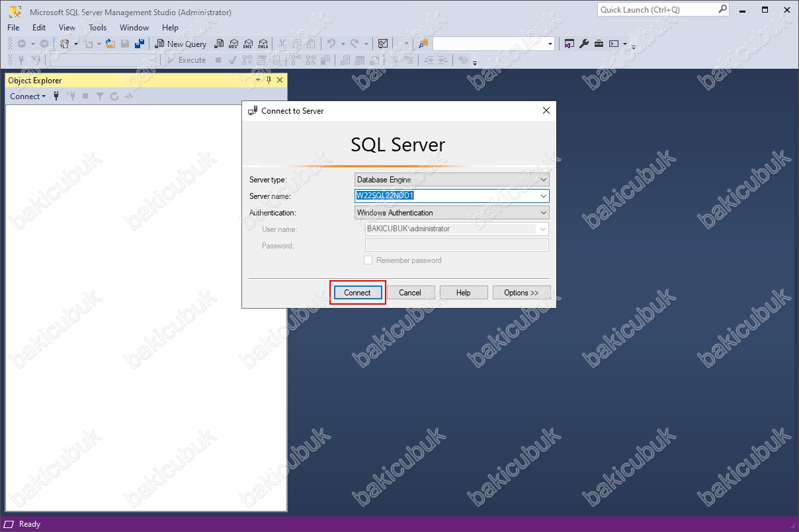
Task: Open the Toolbox briefcase icon
Action: tap(599, 44)
